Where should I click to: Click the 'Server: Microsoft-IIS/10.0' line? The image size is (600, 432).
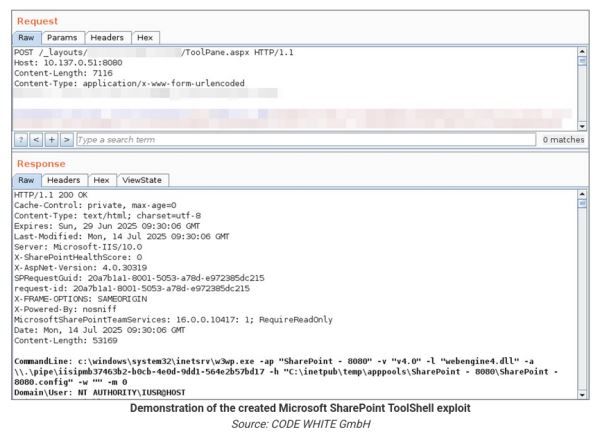[x=78, y=247]
